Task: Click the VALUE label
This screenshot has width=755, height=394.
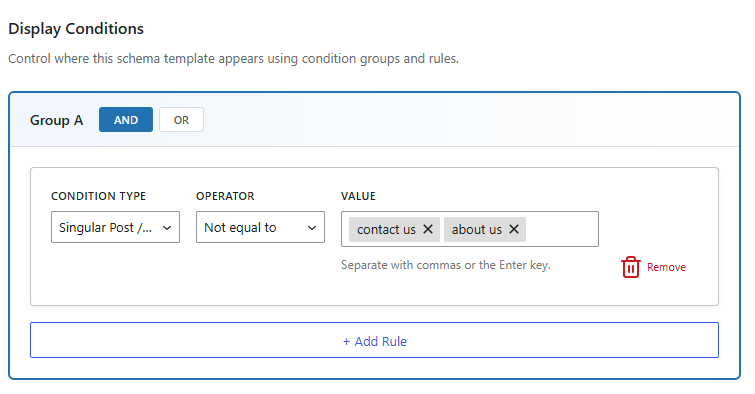Action: pyautogui.click(x=358, y=196)
